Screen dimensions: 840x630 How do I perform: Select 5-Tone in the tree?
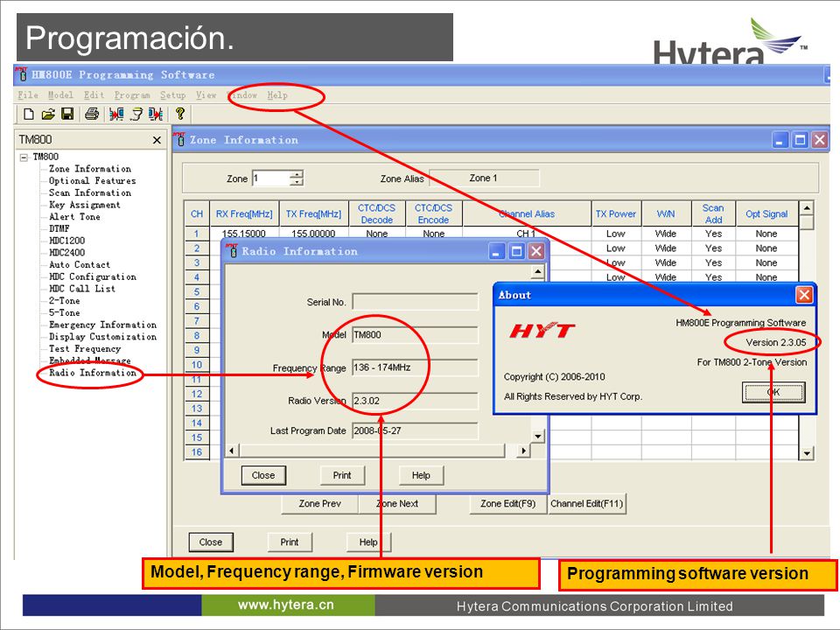pos(64,313)
